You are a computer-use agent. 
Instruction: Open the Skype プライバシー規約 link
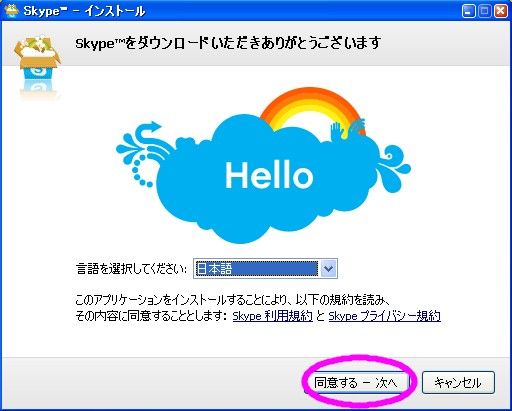[384, 316]
